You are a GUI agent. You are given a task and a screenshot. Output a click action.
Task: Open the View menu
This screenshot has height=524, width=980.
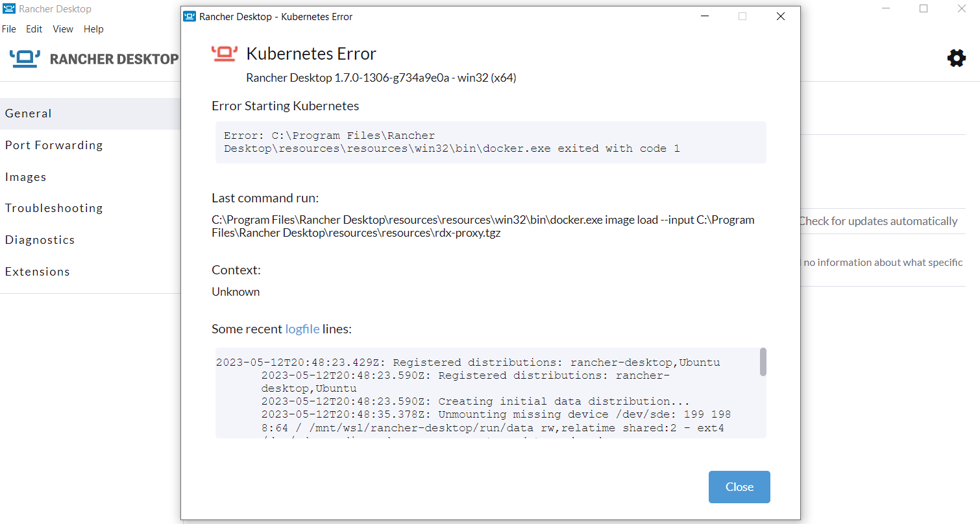pos(62,29)
